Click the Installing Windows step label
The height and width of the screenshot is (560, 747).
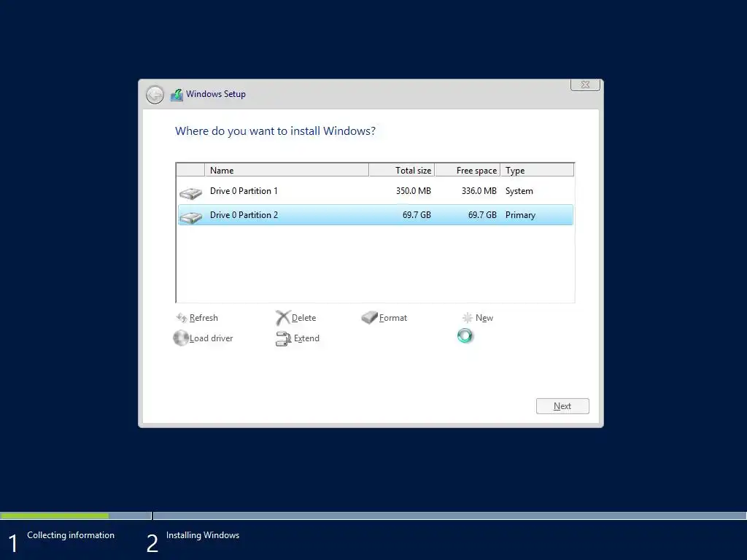[x=203, y=535]
